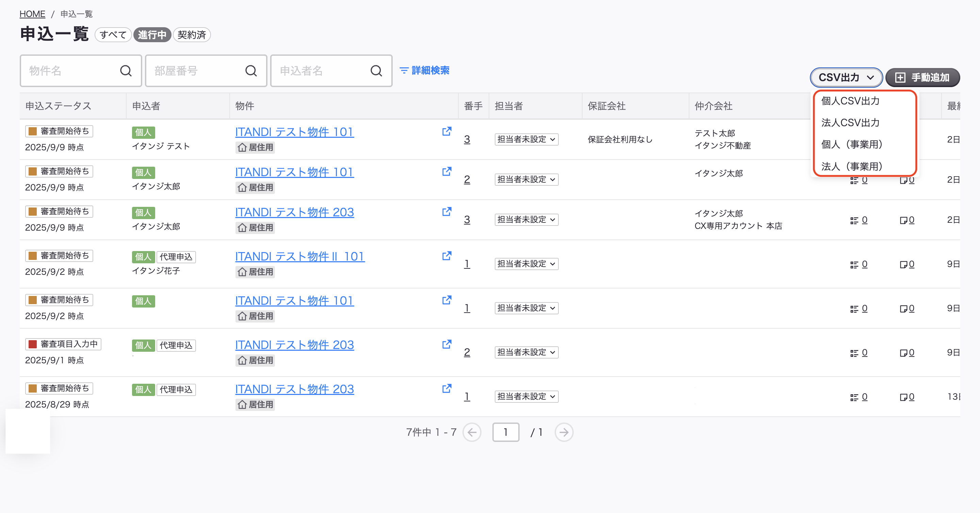Screen dimensions: 980x513
Task: Open external link icon in 審査項目入力中 row
Action: tap(447, 345)
